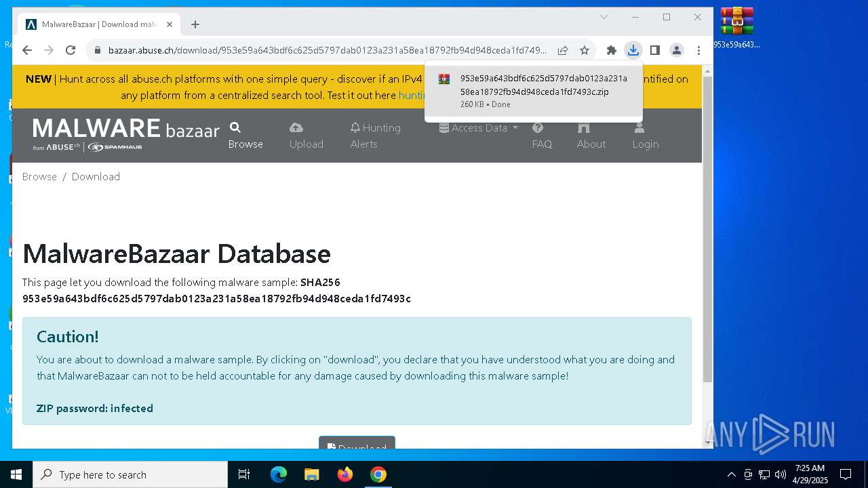Click the taskbar search box

point(130,474)
